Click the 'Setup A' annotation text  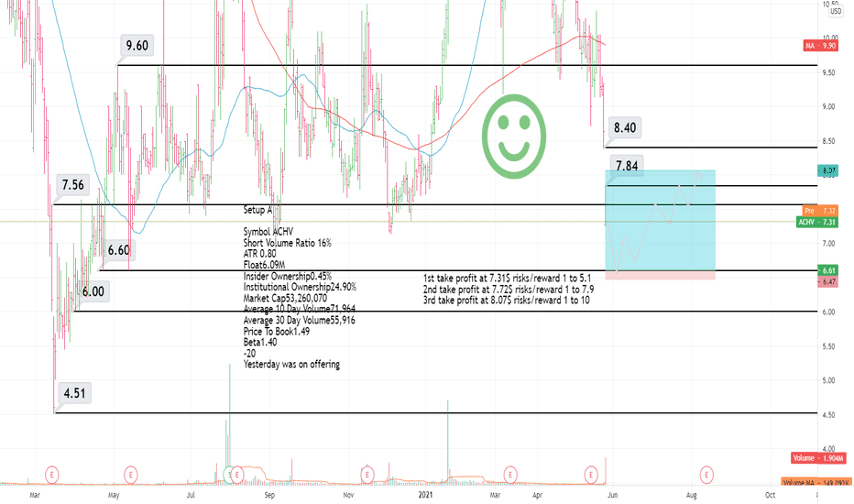point(257,210)
